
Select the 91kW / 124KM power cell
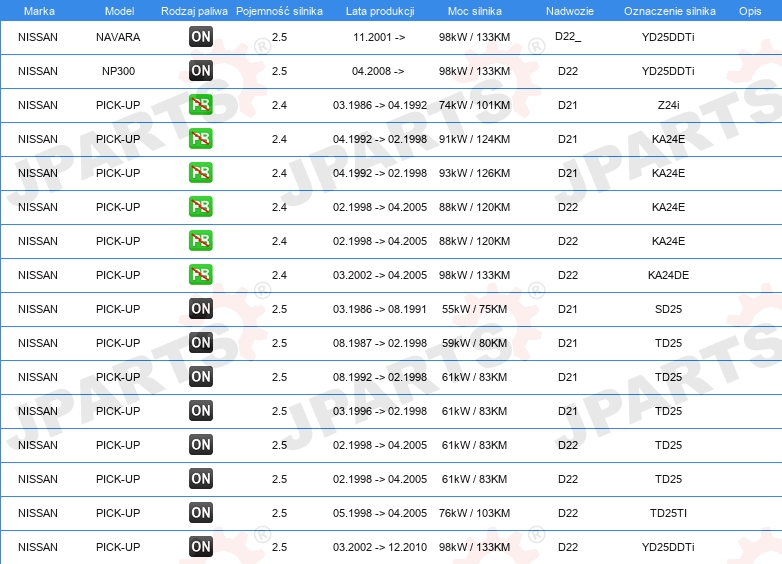coord(474,139)
